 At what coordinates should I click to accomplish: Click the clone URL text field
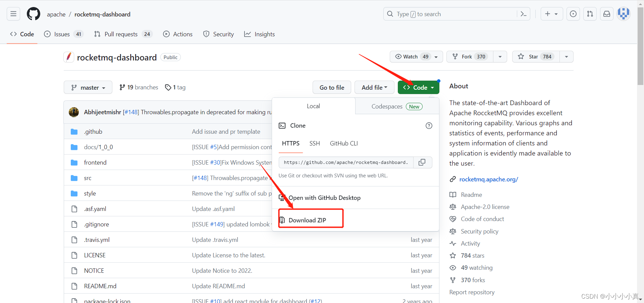(346, 163)
